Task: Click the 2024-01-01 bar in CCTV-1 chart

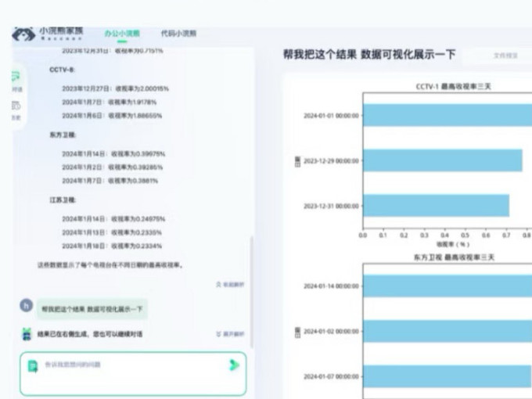Action: click(448, 115)
